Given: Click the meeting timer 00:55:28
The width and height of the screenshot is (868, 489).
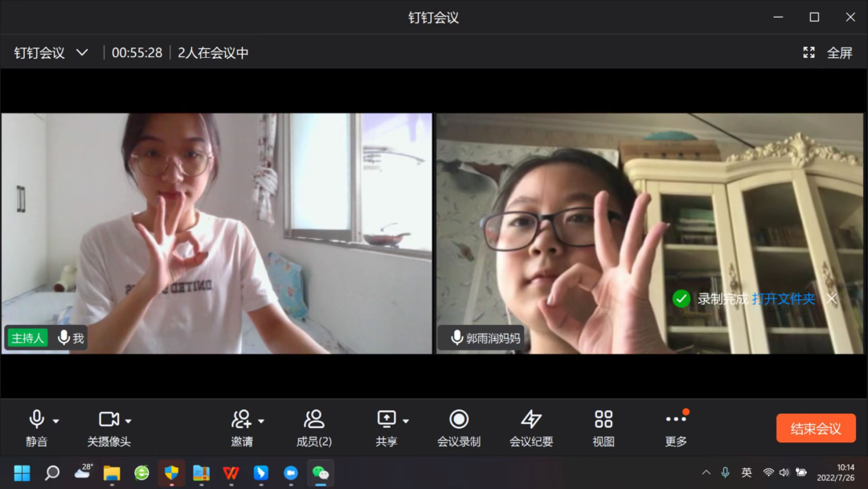Looking at the screenshot, I should tap(137, 52).
